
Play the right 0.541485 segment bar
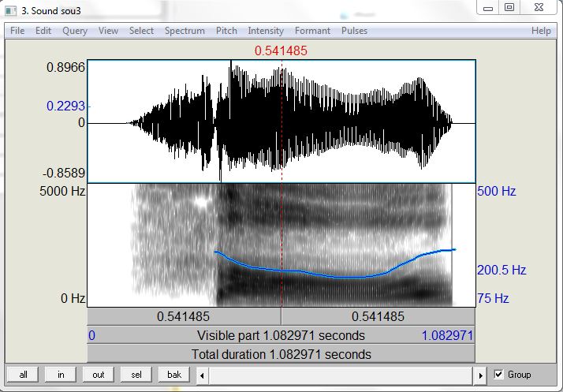378,316
